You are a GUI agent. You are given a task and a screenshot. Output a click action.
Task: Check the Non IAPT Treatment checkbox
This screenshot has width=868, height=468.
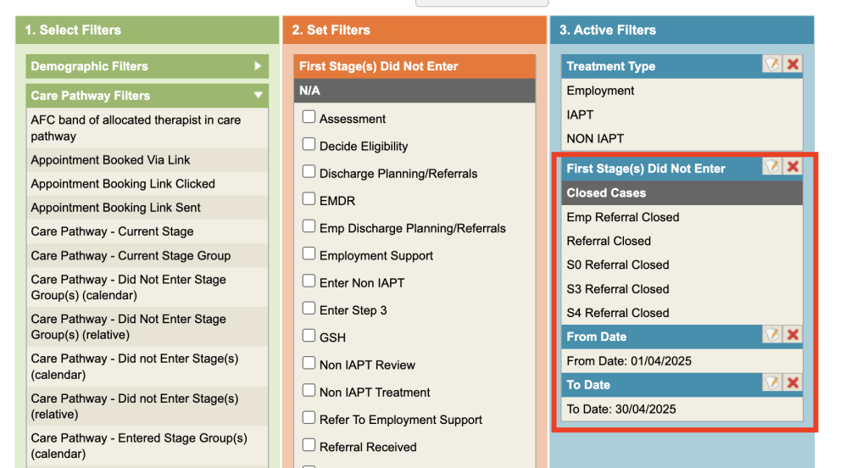(309, 392)
